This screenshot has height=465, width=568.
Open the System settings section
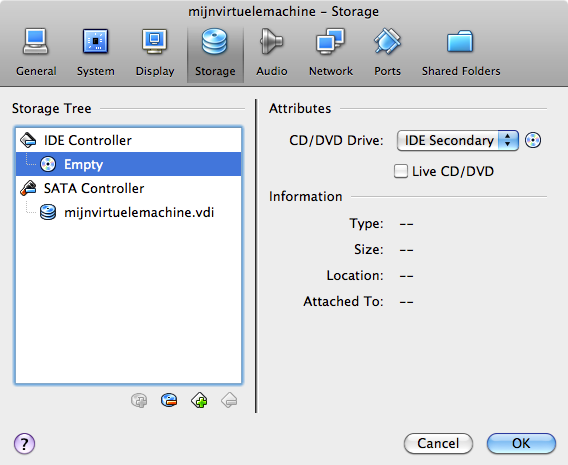95,54
